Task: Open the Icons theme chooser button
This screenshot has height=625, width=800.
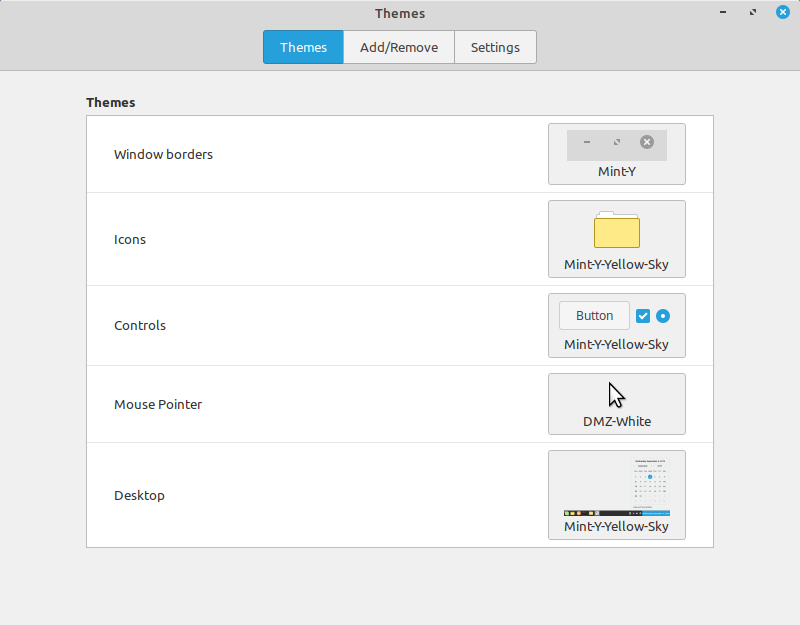Action: click(617, 239)
